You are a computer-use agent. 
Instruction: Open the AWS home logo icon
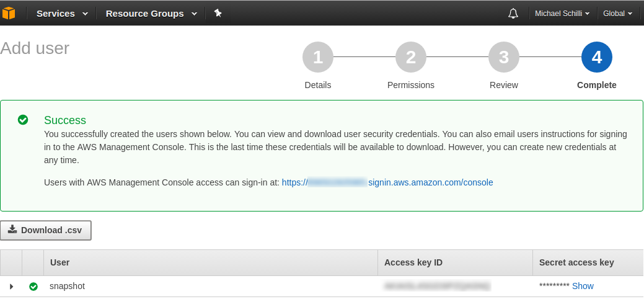tap(8, 13)
